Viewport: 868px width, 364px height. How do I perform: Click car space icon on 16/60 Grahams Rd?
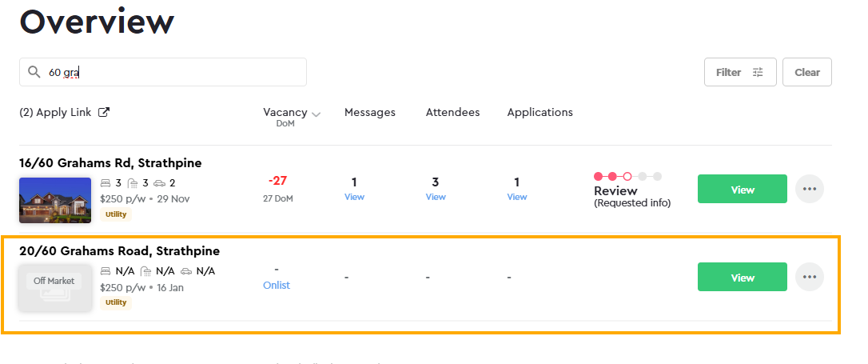159,183
